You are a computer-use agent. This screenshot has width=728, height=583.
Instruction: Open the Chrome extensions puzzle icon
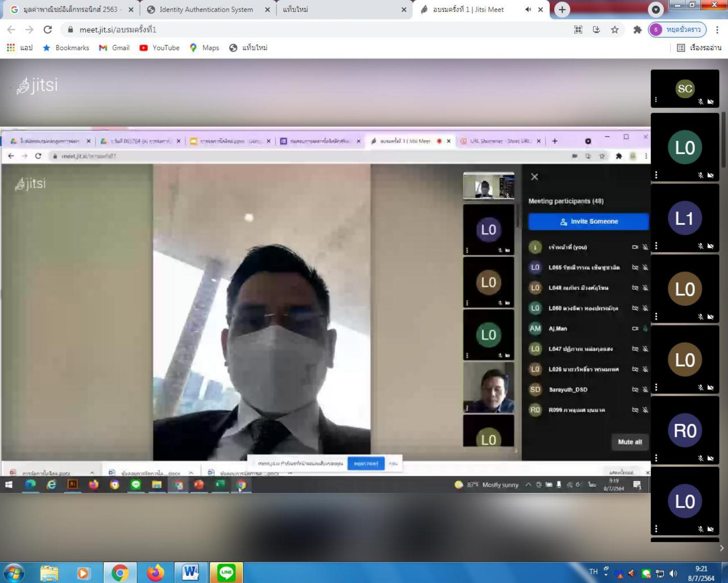coord(637,30)
